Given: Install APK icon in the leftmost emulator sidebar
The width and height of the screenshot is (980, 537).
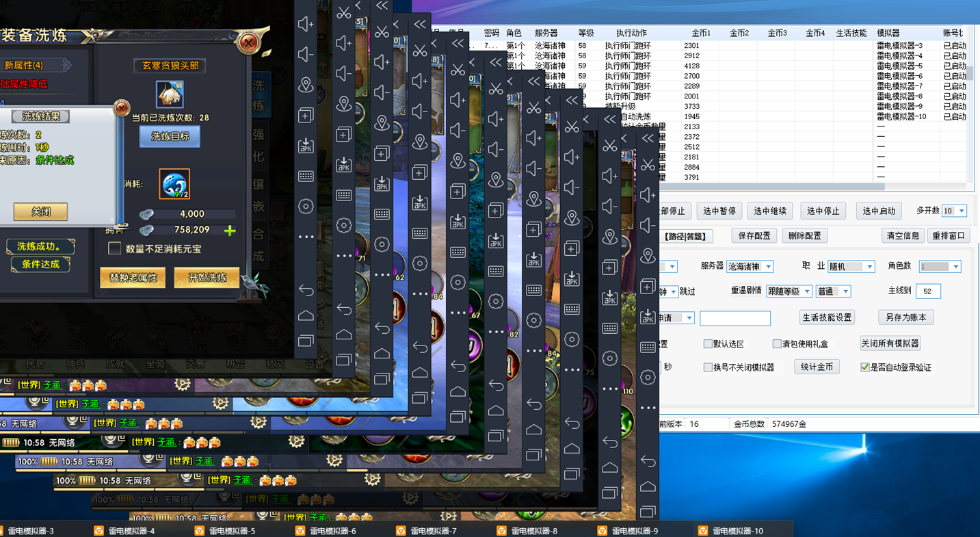Looking at the screenshot, I should pyautogui.click(x=306, y=146).
